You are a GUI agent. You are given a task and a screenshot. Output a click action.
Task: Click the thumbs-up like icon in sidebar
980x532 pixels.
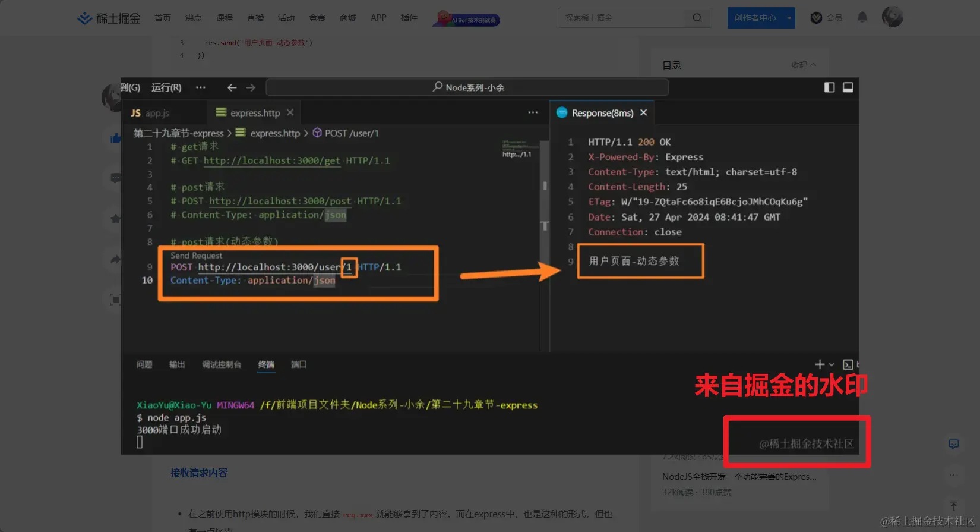click(x=115, y=138)
